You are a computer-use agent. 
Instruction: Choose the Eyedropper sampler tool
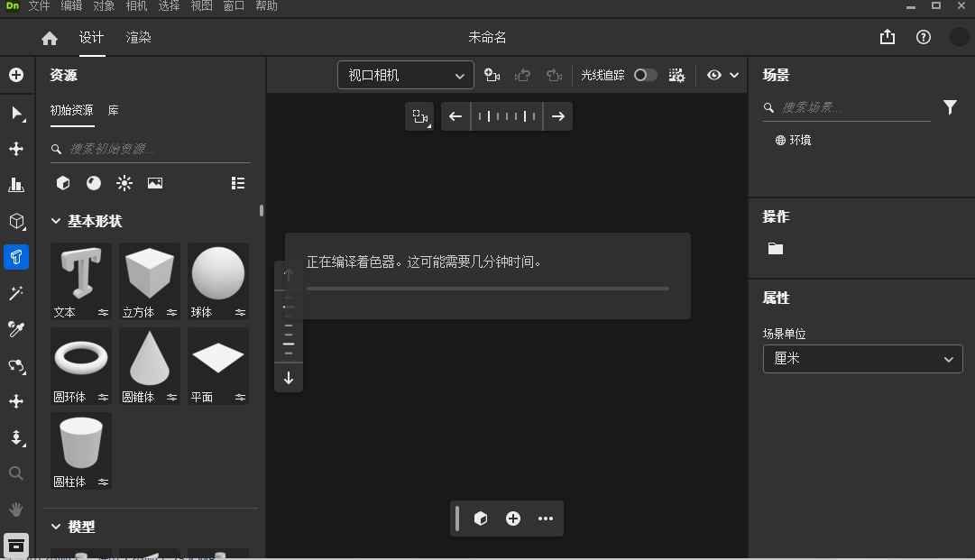point(16,329)
